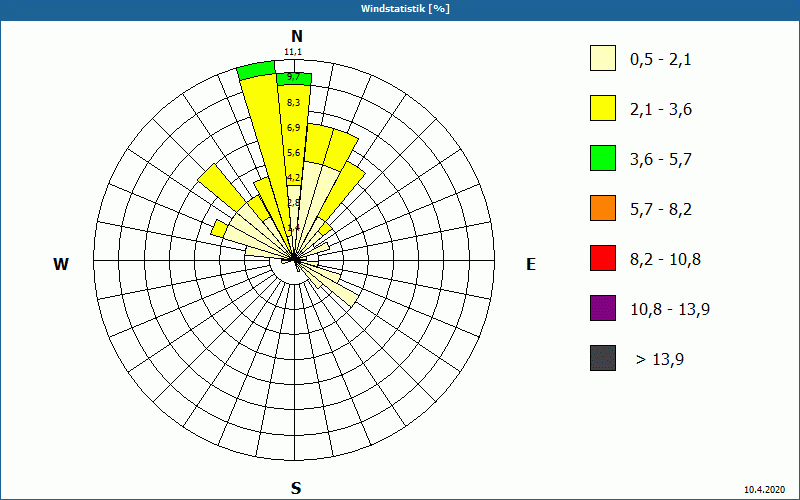800x500 pixels.
Task: Click the N compass label
Action: tap(297, 36)
